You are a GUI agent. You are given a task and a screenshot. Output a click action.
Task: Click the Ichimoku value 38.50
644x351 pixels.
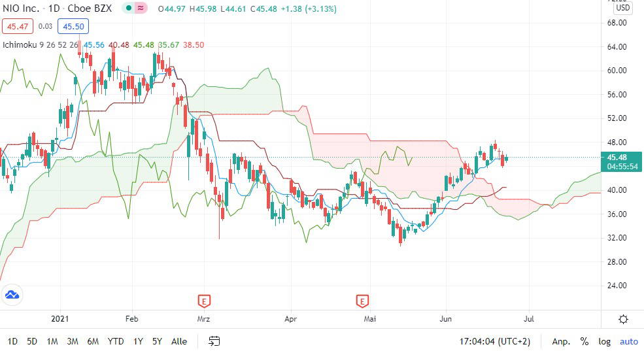[x=194, y=44]
